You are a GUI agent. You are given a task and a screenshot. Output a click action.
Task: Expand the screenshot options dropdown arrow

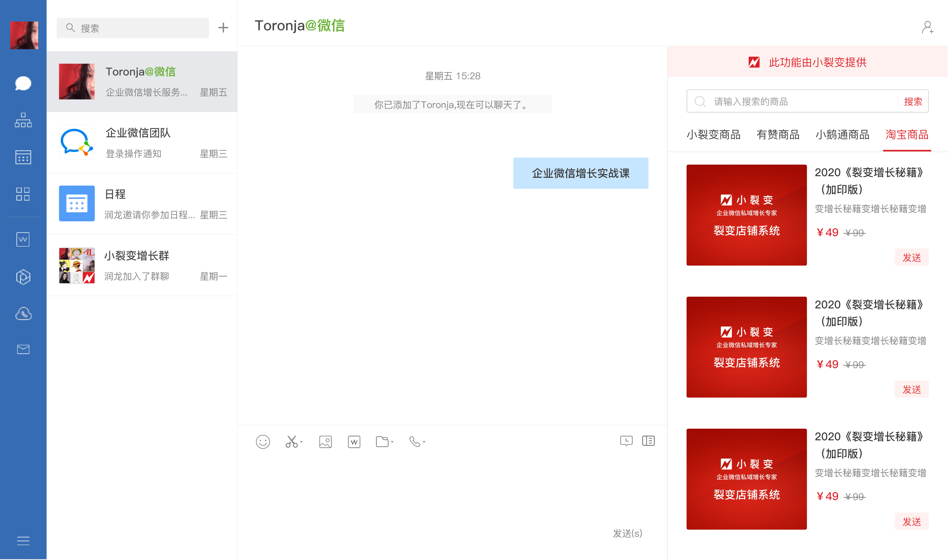click(x=301, y=442)
